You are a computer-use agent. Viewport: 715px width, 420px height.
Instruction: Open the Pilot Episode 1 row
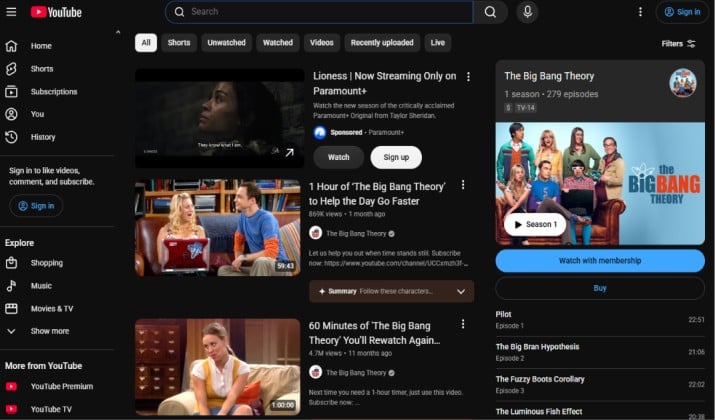[600, 320]
